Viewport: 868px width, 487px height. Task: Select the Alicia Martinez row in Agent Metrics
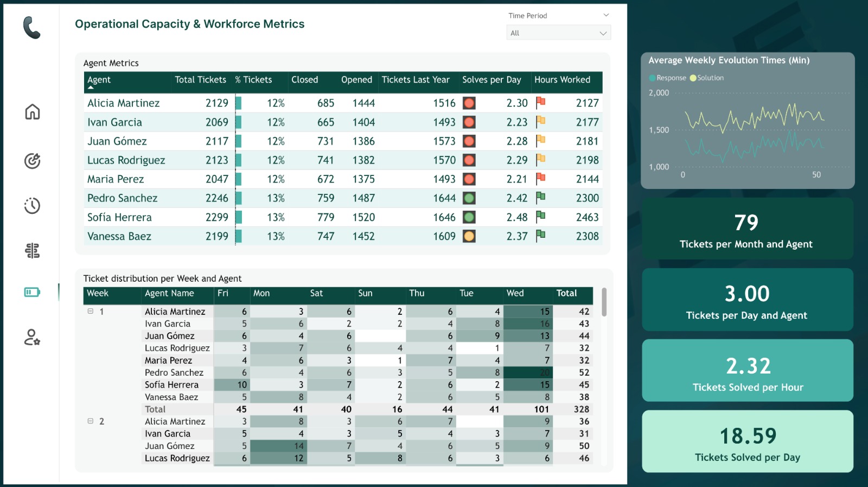[343, 103]
